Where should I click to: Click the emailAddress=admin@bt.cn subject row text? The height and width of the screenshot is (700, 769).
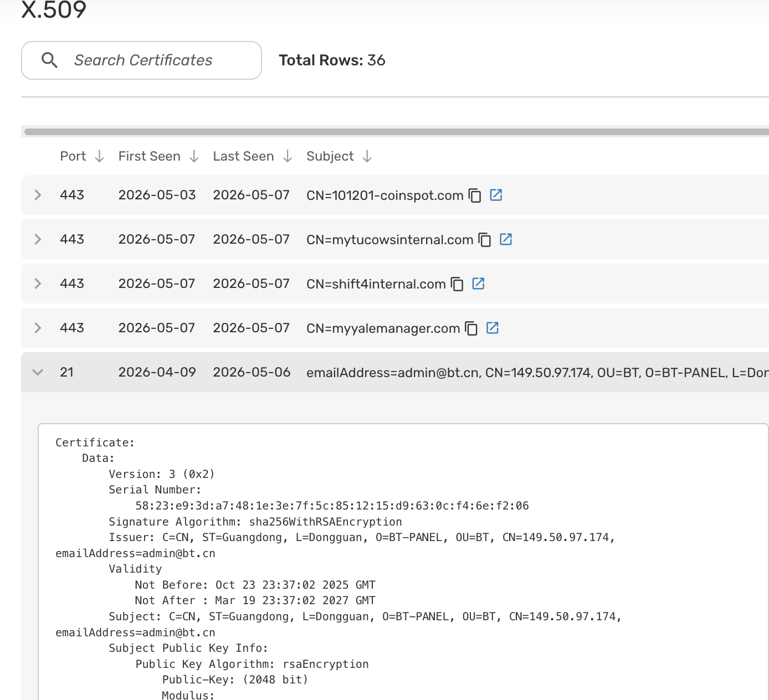pos(537,373)
